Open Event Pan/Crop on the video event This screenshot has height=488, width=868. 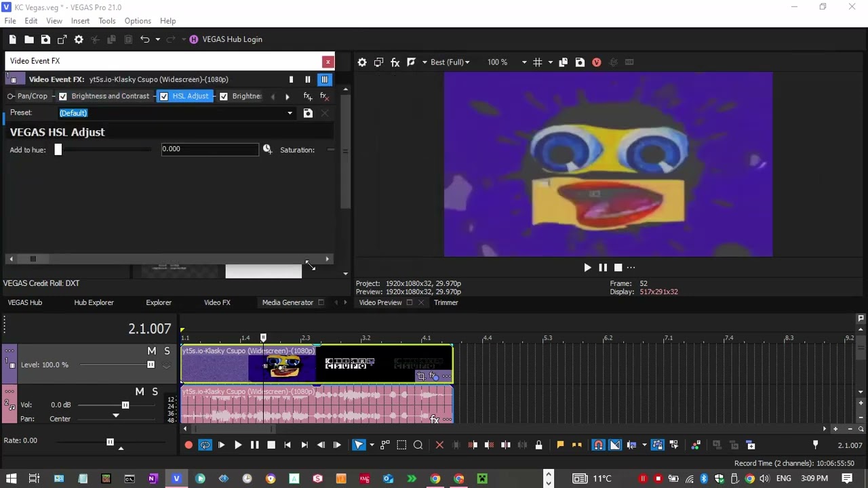pyautogui.click(x=421, y=376)
